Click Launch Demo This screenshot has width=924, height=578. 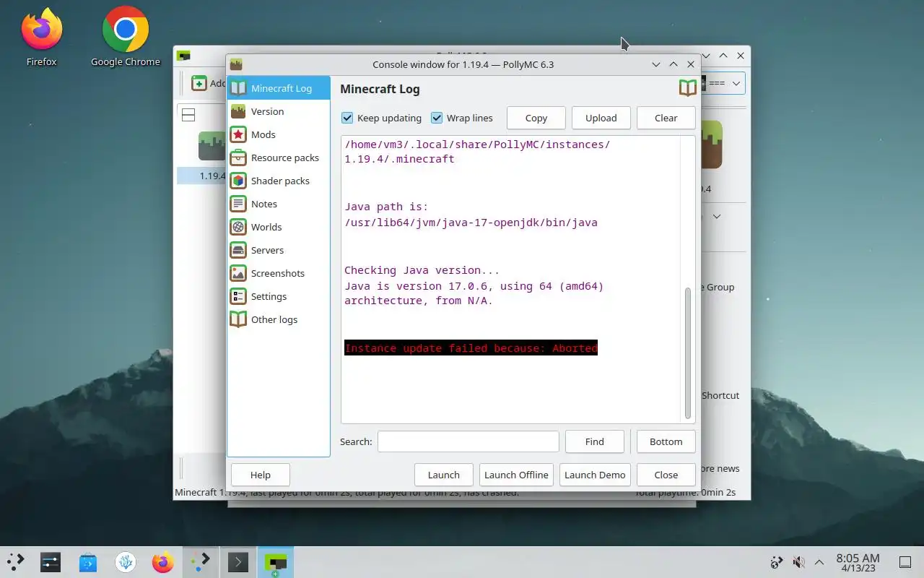(x=595, y=475)
